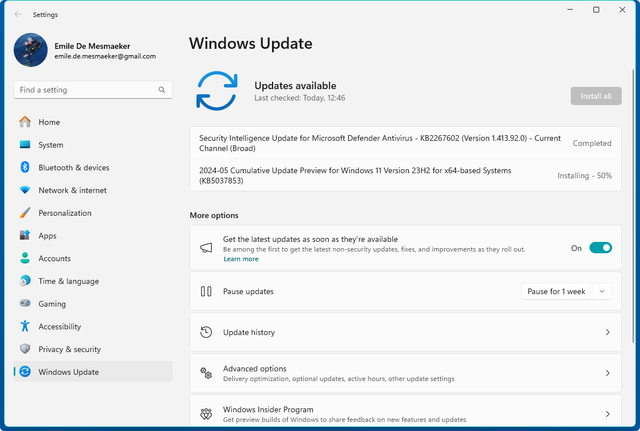Open Update history via its chevron
This screenshot has width=640, height=431.
(x=608, y=332)
